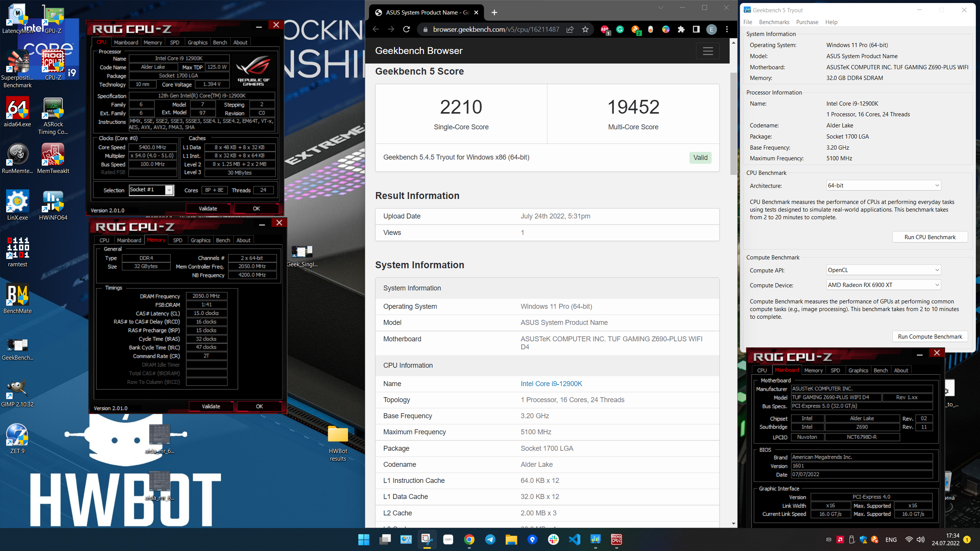The width and height of the screenshot is (980, 551).
Task: Open the clock showing 17:34 24.07.2022
Action: click(946, 540)
